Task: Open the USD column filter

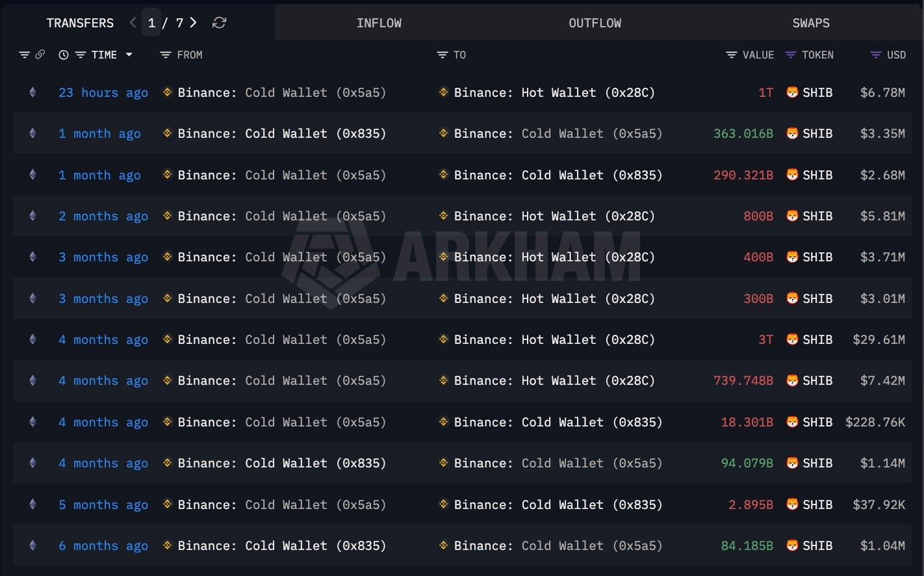Action: (875, 55)
